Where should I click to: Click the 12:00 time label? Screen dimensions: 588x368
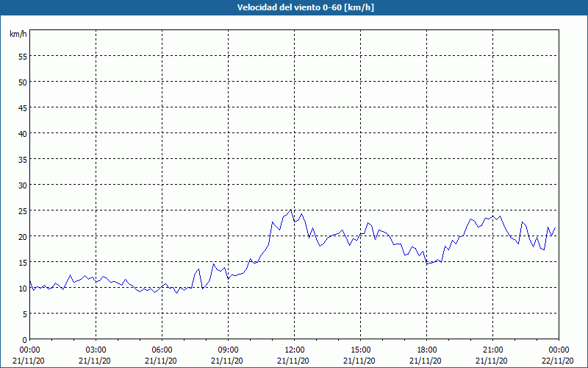click(x=295, y=350)
